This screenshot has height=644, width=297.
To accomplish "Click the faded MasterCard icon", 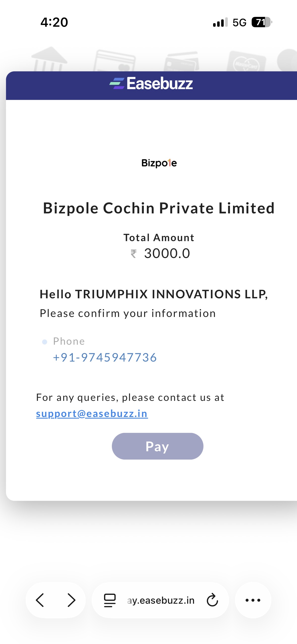I will coord(246,62).
